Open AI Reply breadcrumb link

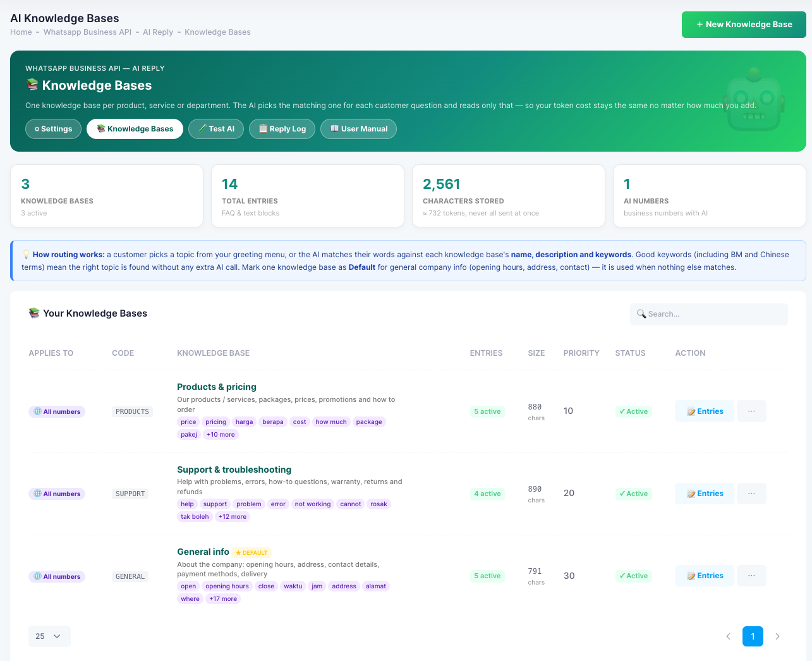coord(158,32)
